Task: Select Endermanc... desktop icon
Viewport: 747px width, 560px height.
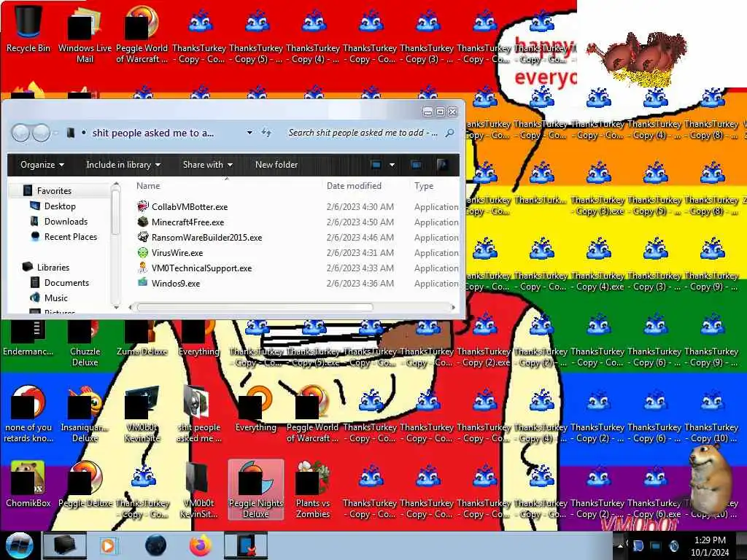Action: click(x=28, y=339)
